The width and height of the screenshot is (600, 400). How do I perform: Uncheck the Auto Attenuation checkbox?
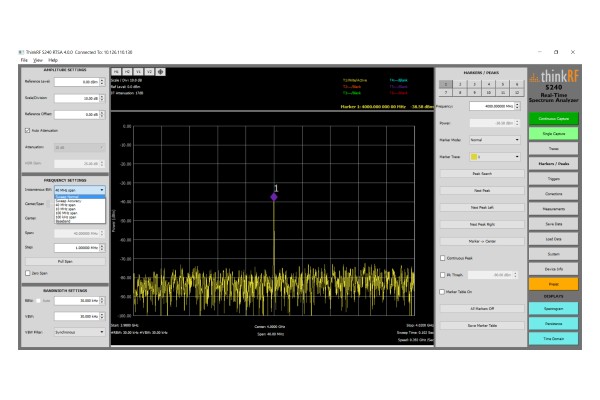coord(28,131)
